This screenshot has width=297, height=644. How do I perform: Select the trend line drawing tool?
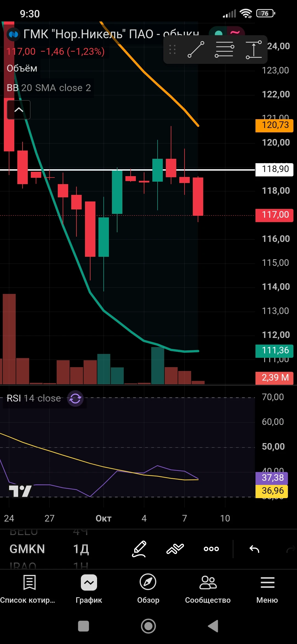(x=196, y=50)
